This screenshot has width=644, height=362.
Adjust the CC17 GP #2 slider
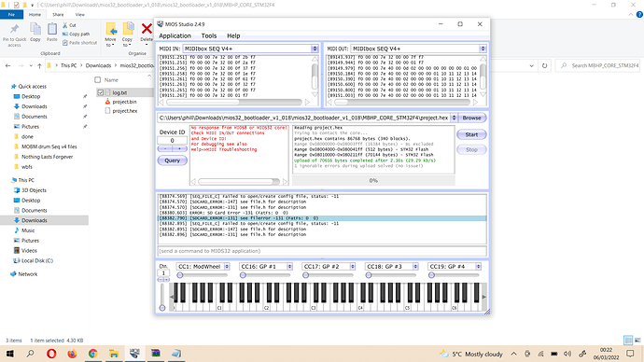pyautogui.click(x=329, y=275)
